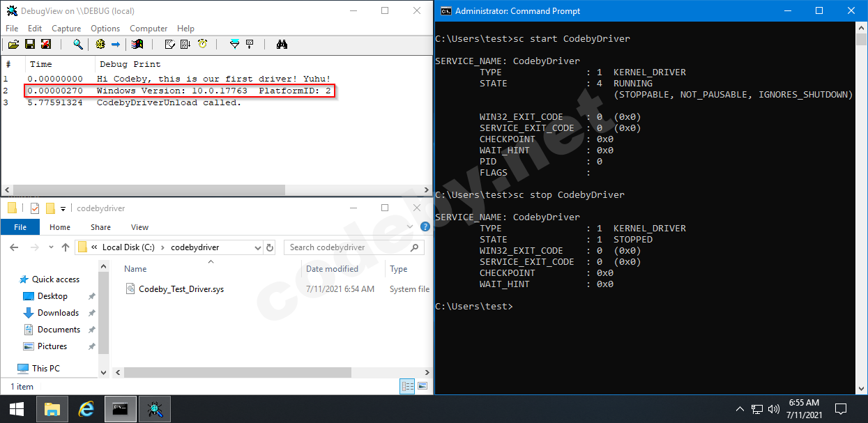Go back in File Explorer
868x423 pixels.
[x=14, y=247]
